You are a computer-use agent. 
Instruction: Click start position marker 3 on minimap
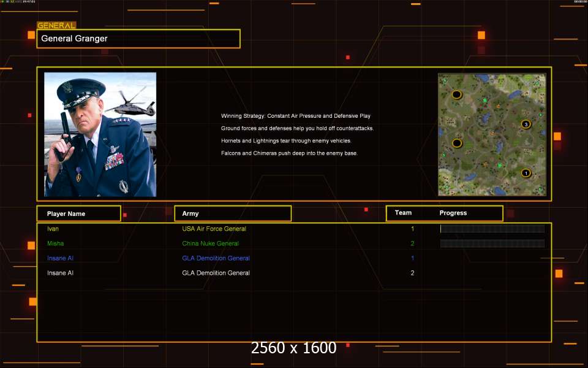[x=526, y=125]
